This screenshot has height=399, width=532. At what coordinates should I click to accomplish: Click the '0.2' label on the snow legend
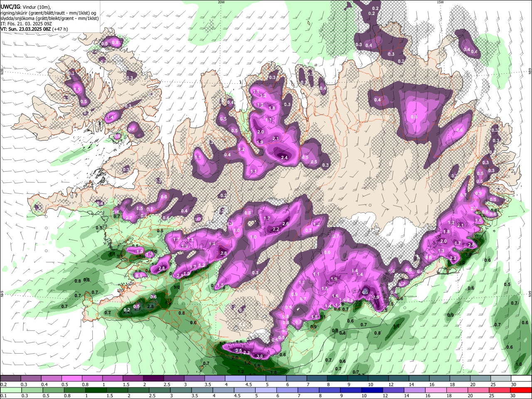3,384
